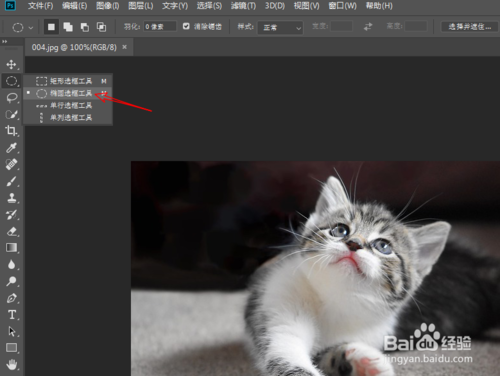Select the Lasso tool
This screenshot has width=500, height=376.
12,98
